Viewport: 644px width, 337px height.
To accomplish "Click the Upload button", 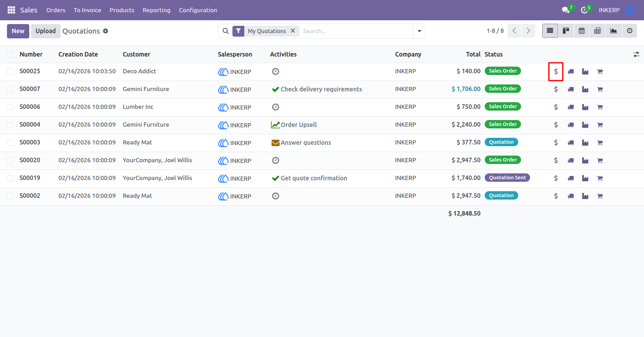I will coord(46,31).
